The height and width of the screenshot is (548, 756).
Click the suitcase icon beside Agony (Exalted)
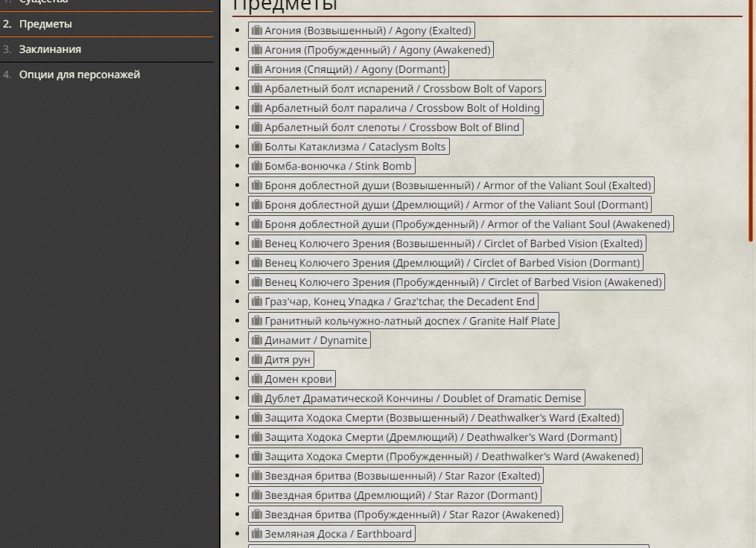257,31
